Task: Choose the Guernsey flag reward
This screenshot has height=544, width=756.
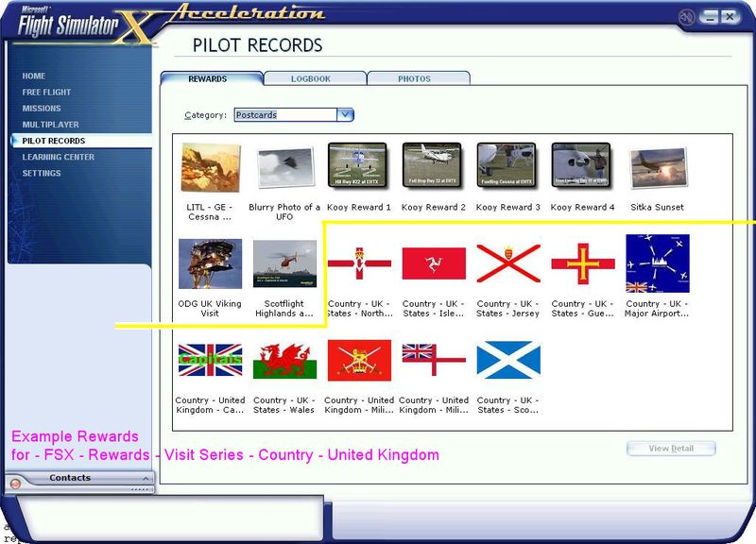Action: pos(583,263)
